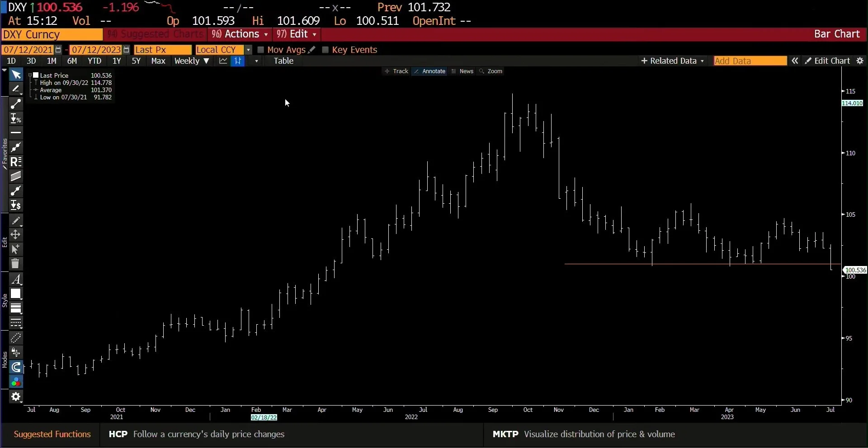Open the white fill color swatch
This screenshot has width=868, height=448.
[16, 294]
